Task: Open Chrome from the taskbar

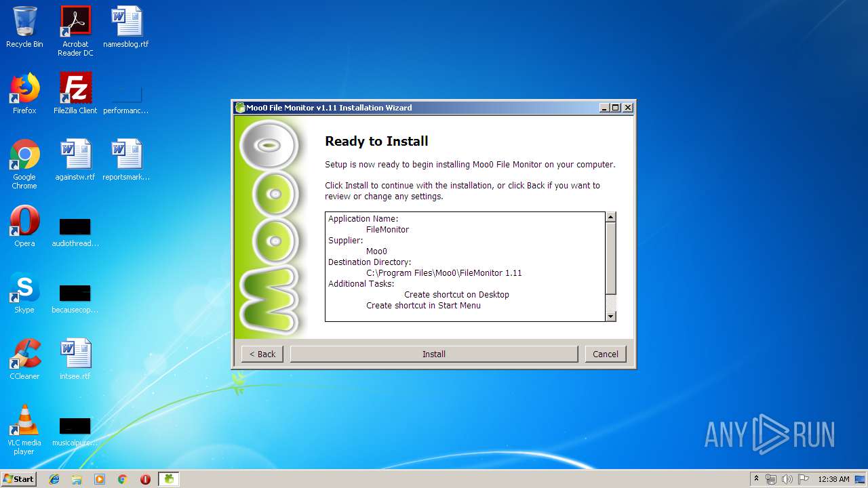Action: 122,479
